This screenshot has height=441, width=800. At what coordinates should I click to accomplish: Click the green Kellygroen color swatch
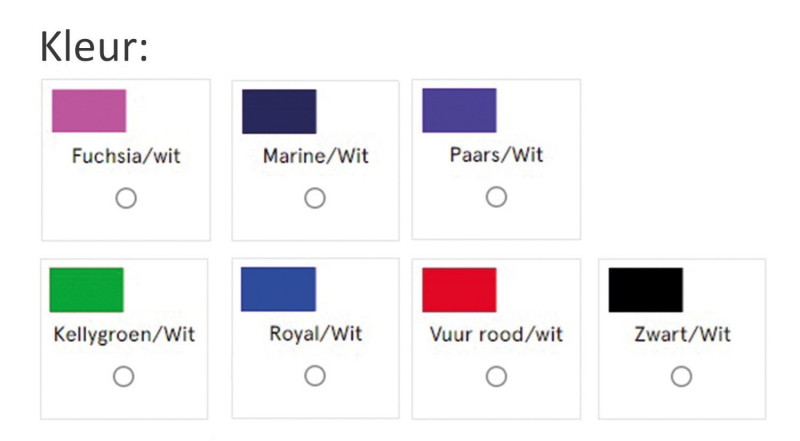pos(87,290)
